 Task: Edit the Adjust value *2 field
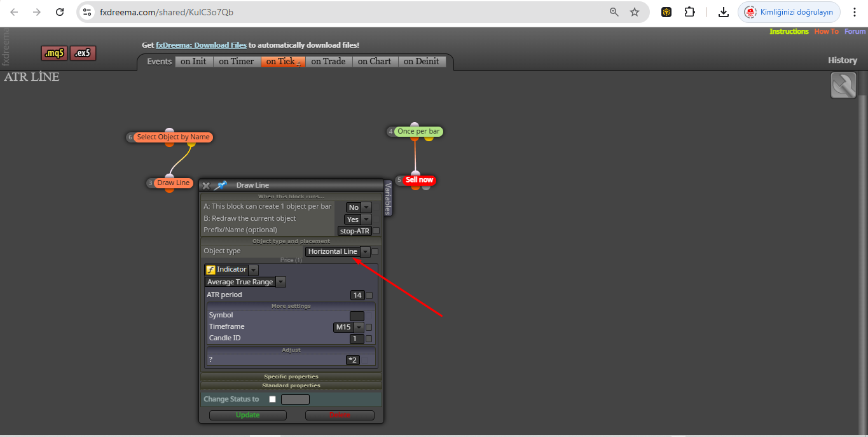[x=353, y=360]
